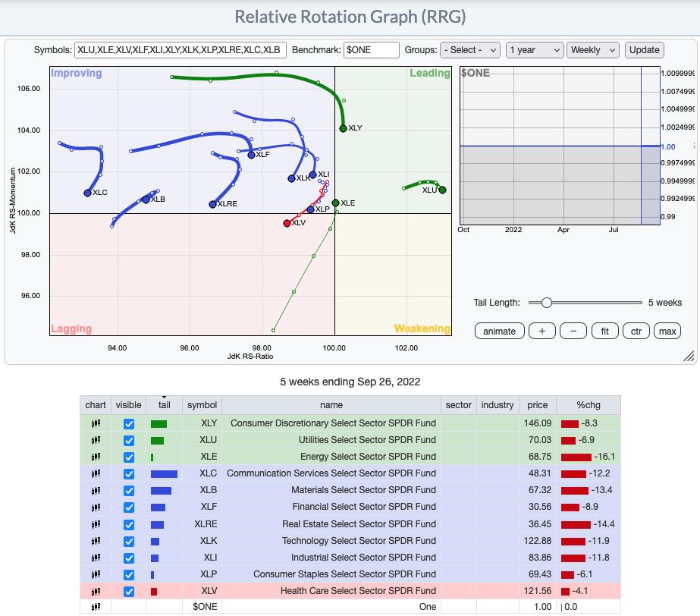Viewport: 700px width, 616px height.
Task: Hide XLRE from the graph
Action: (129, 525)
